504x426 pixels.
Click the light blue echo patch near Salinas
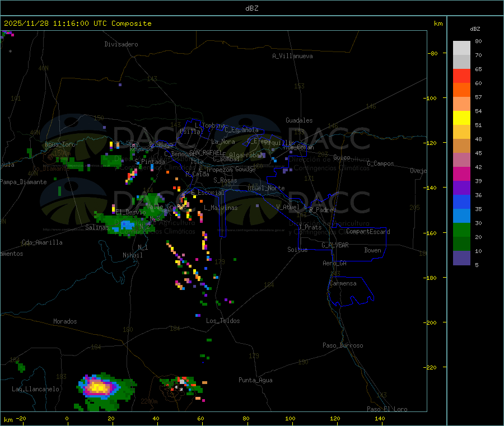pos(125,225)
